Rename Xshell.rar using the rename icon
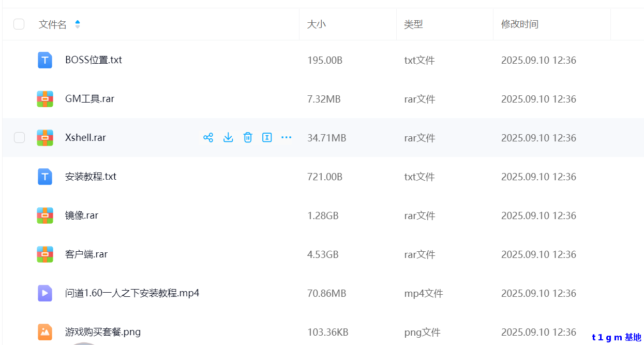Screen dimensions: 644x345 point(267,137)
